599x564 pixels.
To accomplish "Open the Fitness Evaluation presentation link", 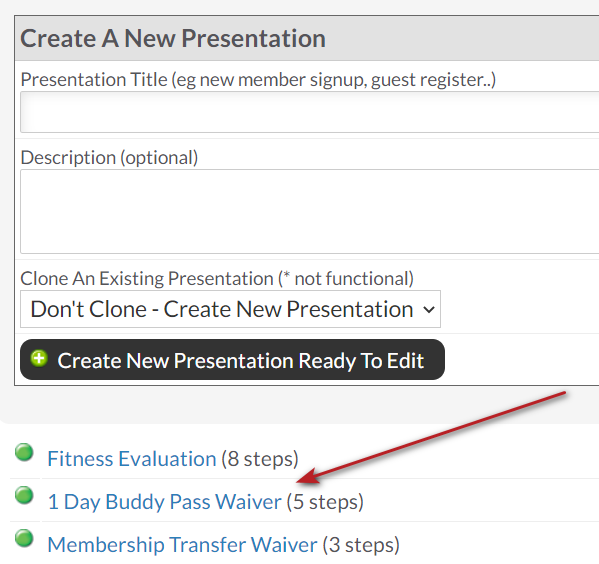I will point(132,459).
